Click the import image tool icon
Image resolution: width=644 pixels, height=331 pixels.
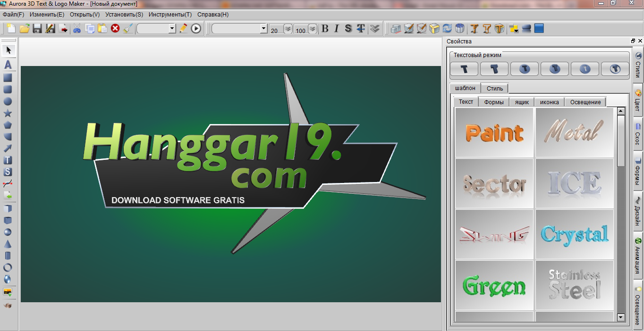click(8, 292)
